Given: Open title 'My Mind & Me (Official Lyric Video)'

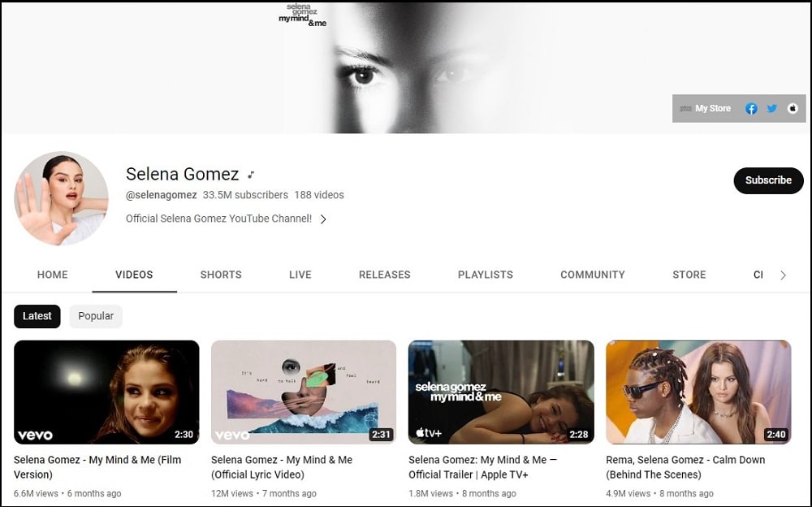Looking at the screenshot, I should (282, 467).
